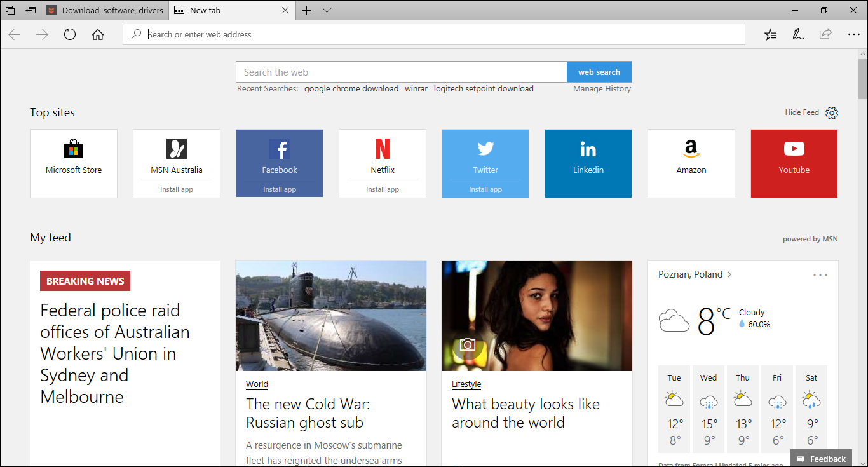The width and height of the screenshot is (868, 467).
Task: Click the scrollbar up arrow
Action: 862,54
